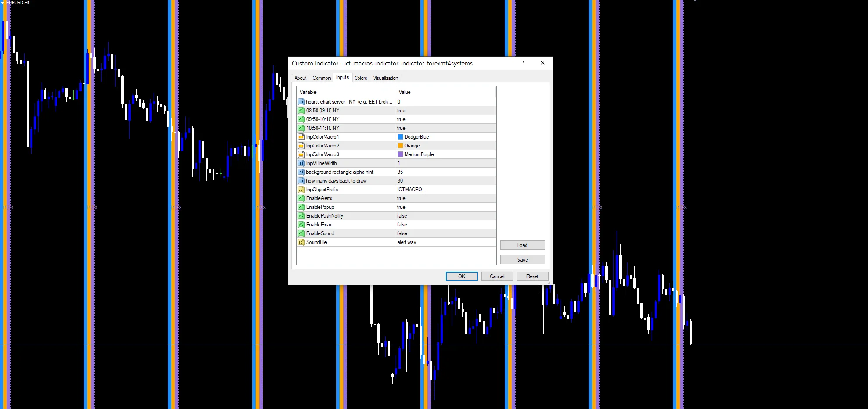Click the Variable column header
Screen dimensions: 868x409
click(x=346, y=92)
